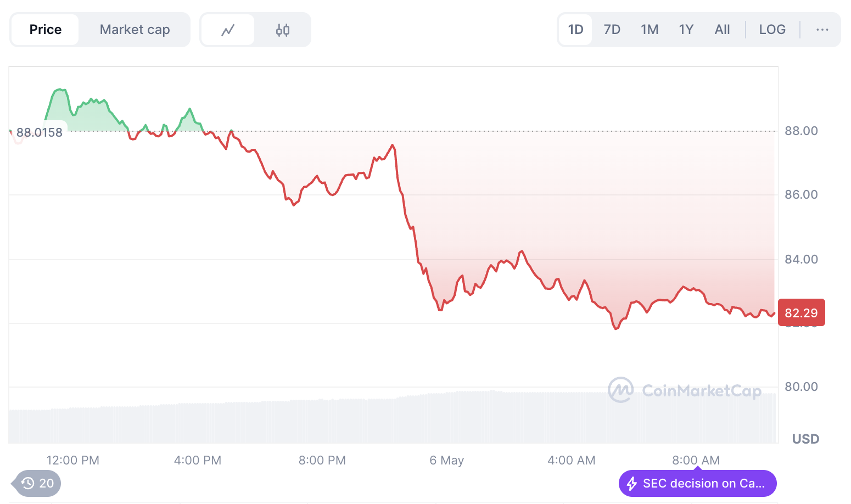This screenshot has width=851, height=504.
Task: Switch to the line chart view icon
Action: 228,30
